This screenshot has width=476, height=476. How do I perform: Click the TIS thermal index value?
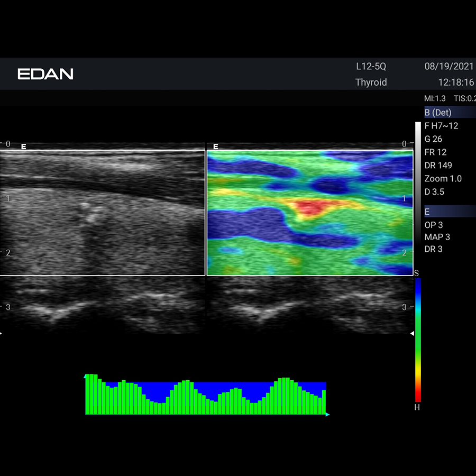(464, 98)
